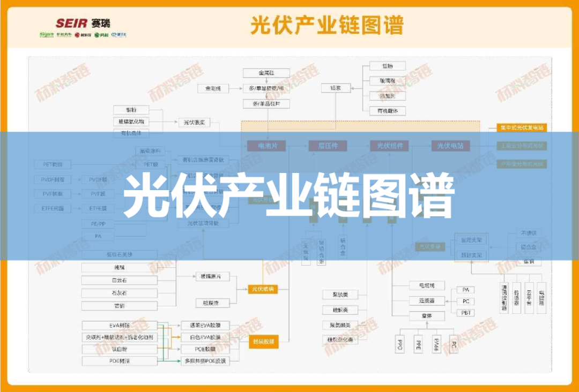Select the PET树脂 box
Screen dimensions: 579x392
click(x=53, y=164)
